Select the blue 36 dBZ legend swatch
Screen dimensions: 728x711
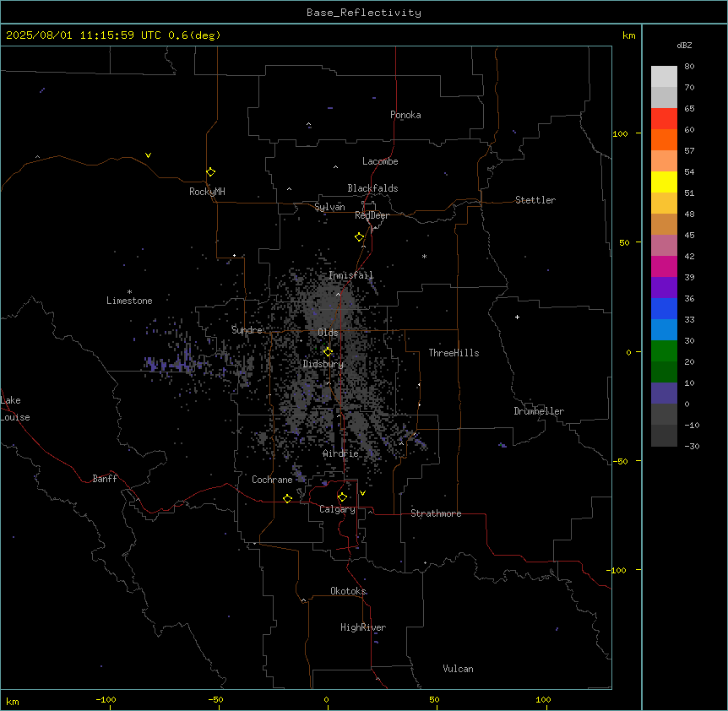click(x=664, y=308)
